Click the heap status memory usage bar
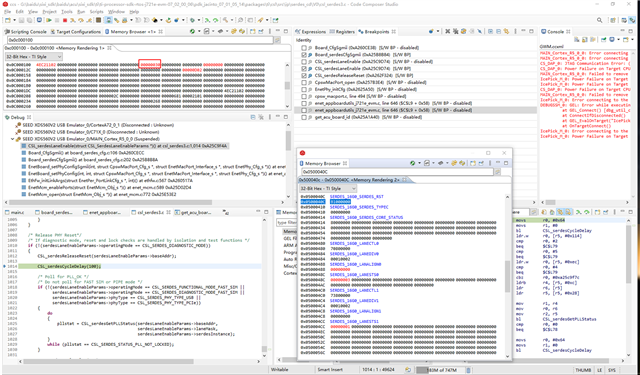 click(440, 370)
